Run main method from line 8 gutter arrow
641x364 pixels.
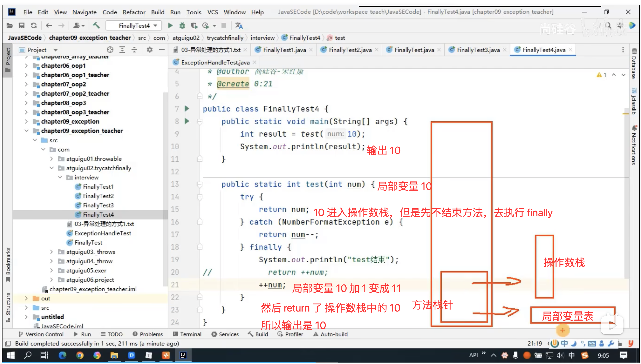187,121
